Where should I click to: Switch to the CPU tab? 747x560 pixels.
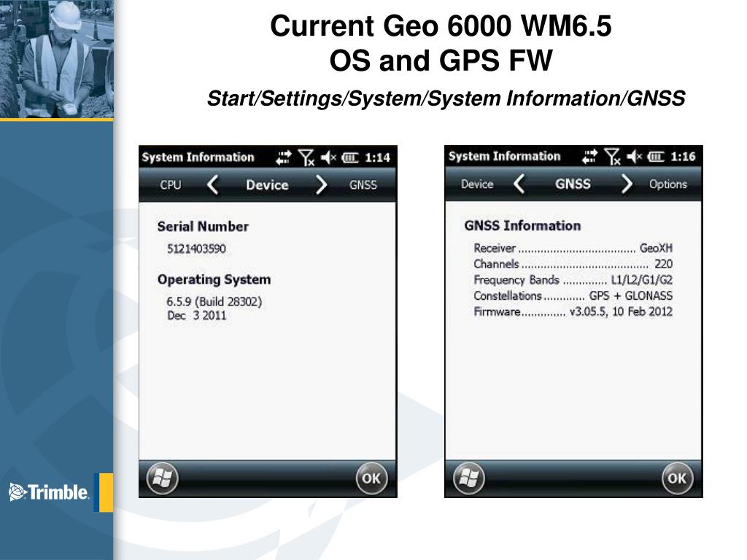[x=171, y=184]
